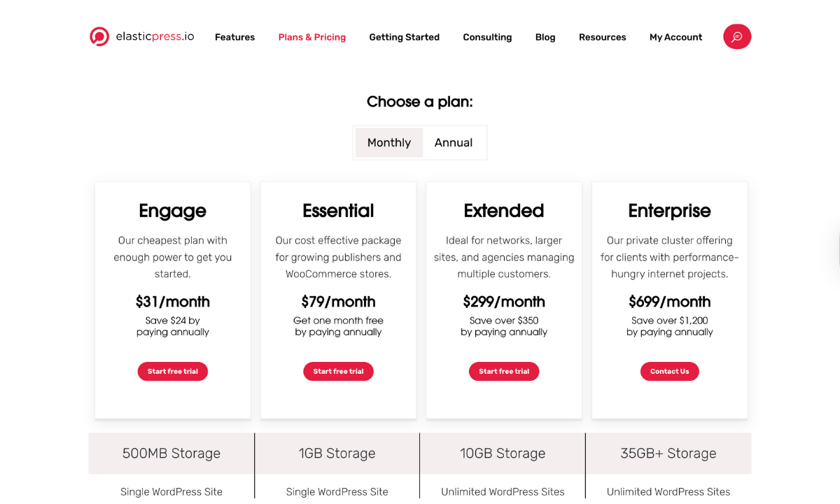Navigate to Consulting page
This screenshot has height=504, width=840.
click(x=487, y=37)
